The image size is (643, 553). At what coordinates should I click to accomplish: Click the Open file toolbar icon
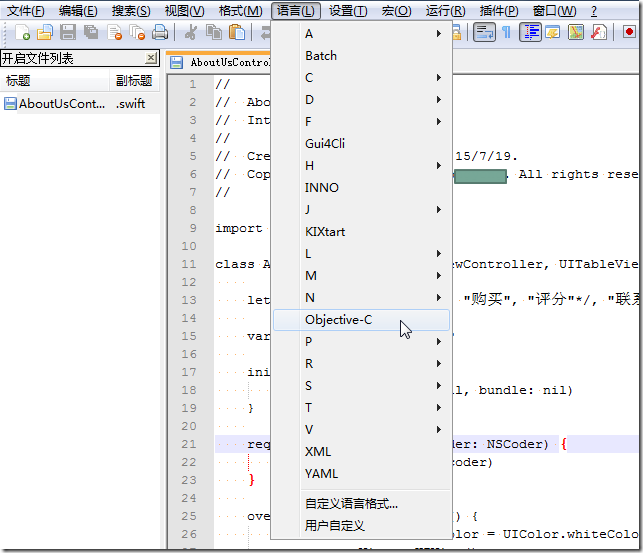pyautogui.click(x=45, y=32)
